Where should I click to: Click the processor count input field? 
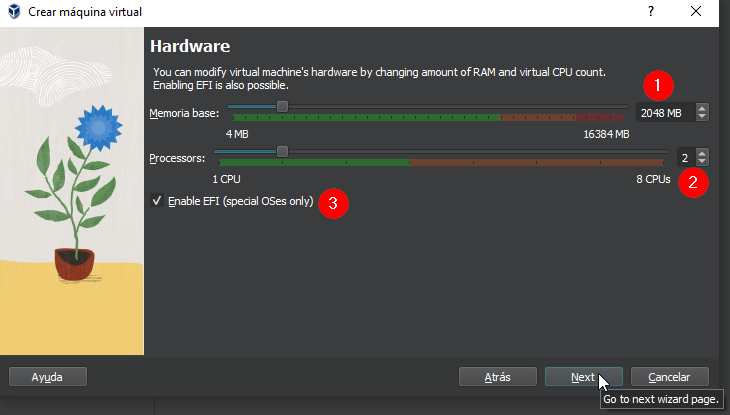pos(684,158)
